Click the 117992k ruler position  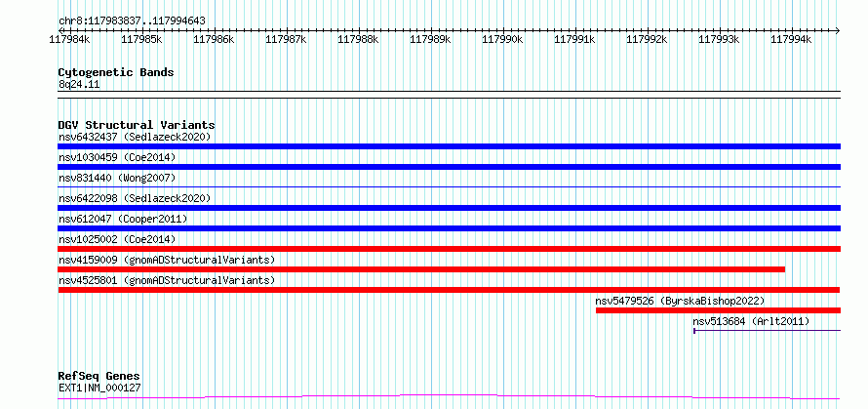(647, 39)
